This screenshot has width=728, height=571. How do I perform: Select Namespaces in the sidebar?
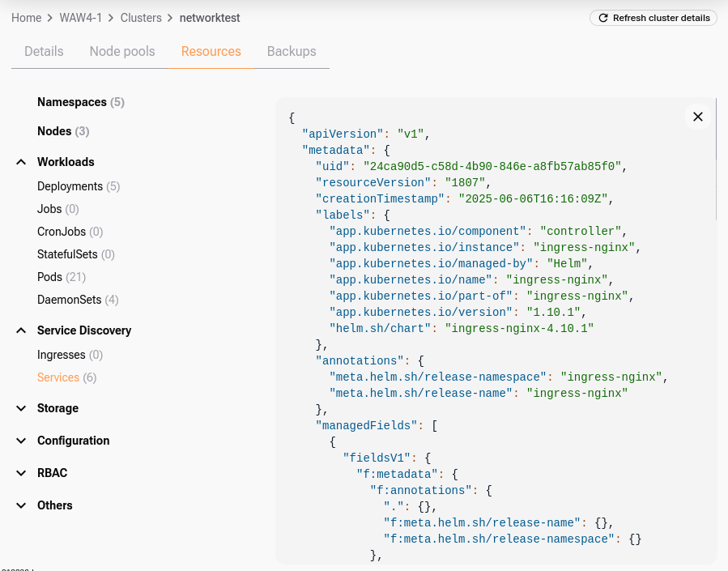point(72,101)
